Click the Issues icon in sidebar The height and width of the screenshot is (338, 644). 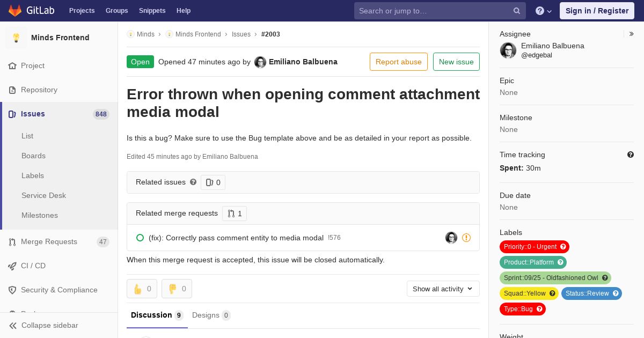coord(12,114)
